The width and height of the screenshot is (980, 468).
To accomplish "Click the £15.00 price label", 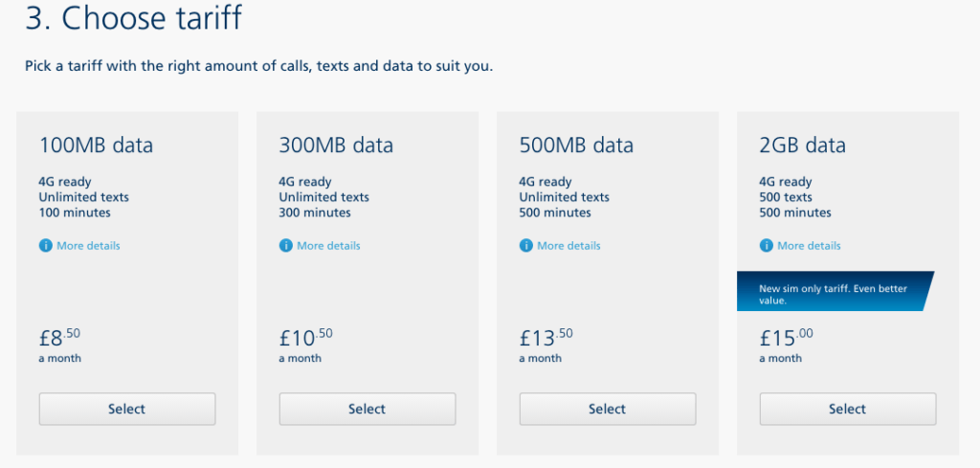I will [787, 337].
